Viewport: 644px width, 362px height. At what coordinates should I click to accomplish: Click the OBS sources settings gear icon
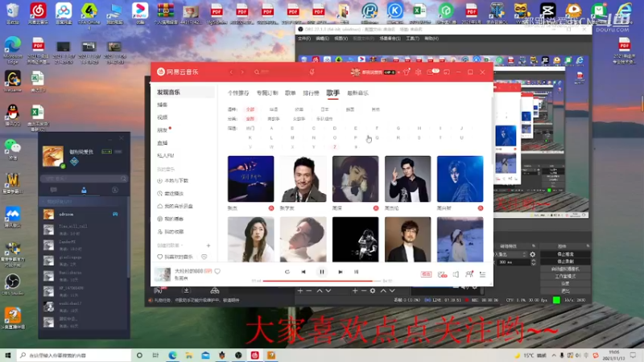(373, 290)
